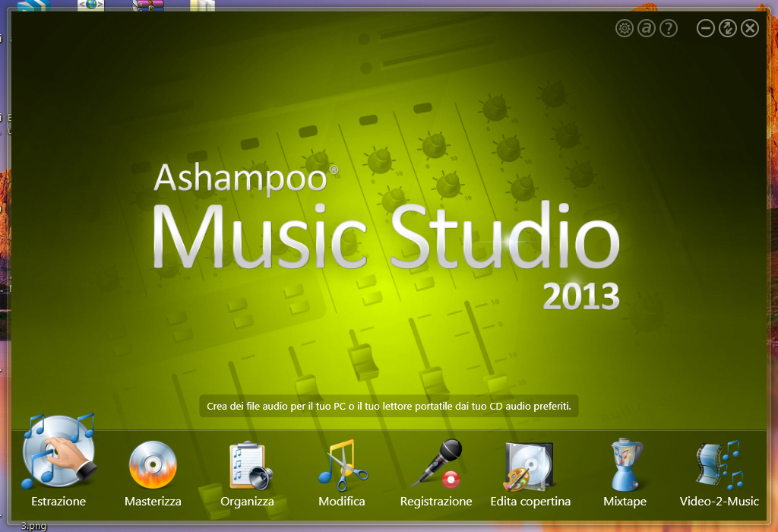Start the Registrazione microphone icon
The width and height of the screenshot is (778, 532).
coord(437,464)
